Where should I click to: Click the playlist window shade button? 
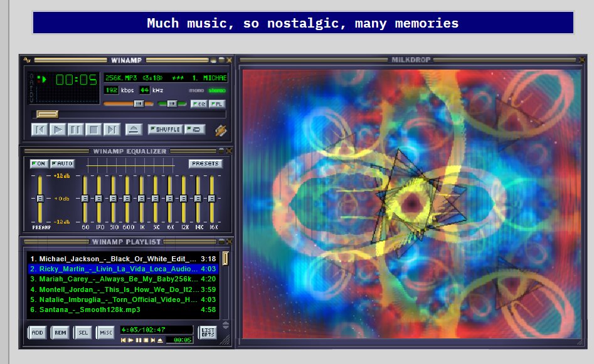221,241
